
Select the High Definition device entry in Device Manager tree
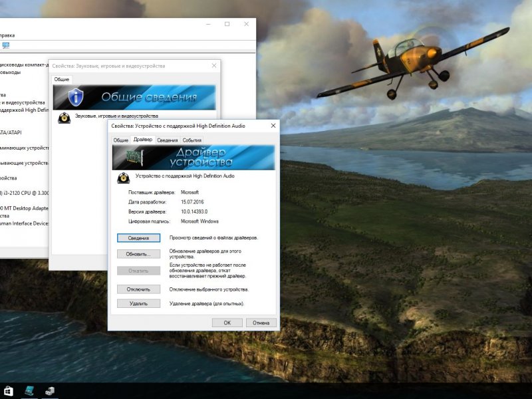pos(25,110)
